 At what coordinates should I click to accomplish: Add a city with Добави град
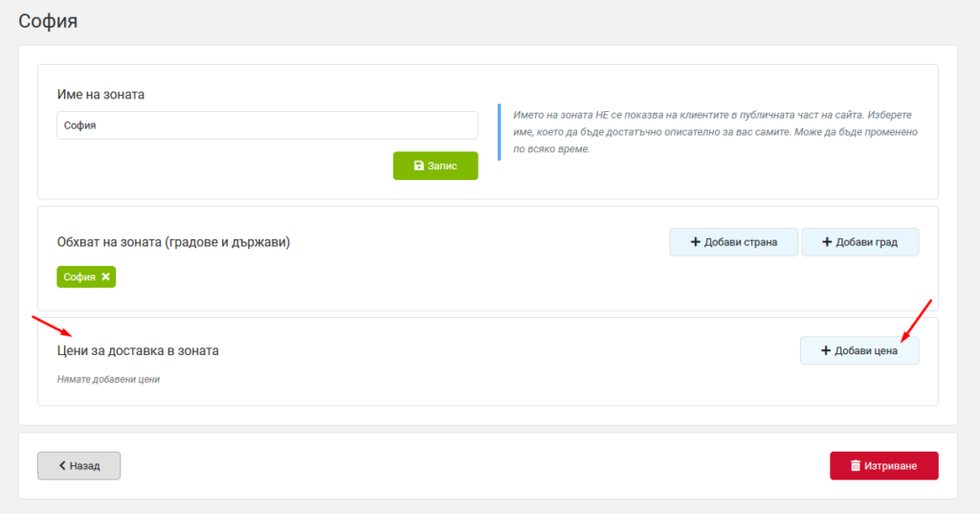[860, 242]
